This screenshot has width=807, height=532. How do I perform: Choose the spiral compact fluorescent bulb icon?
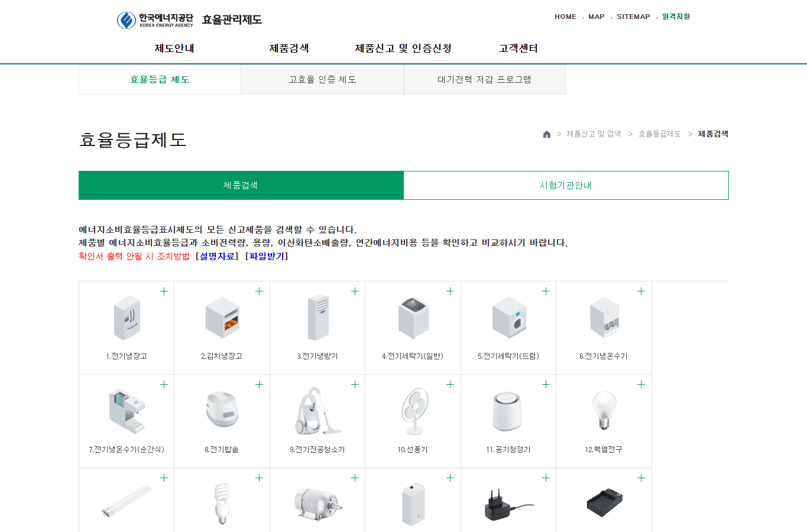222,504
